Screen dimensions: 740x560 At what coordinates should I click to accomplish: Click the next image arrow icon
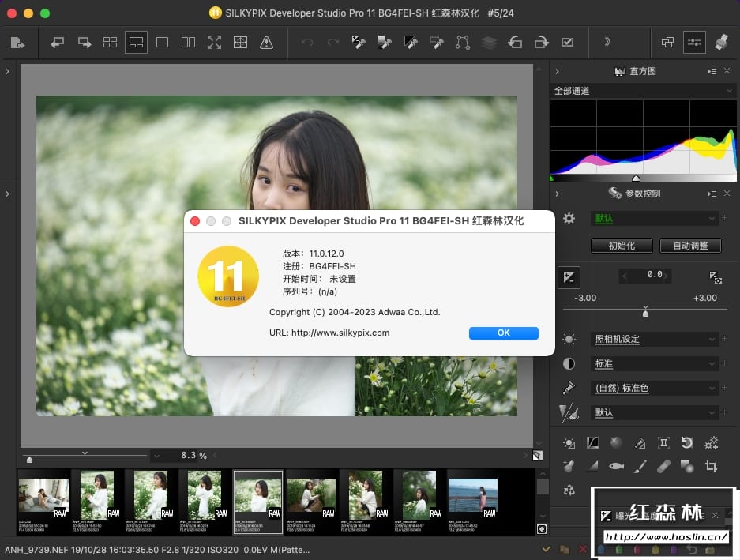pyautogui.click(x=84, y=43)
